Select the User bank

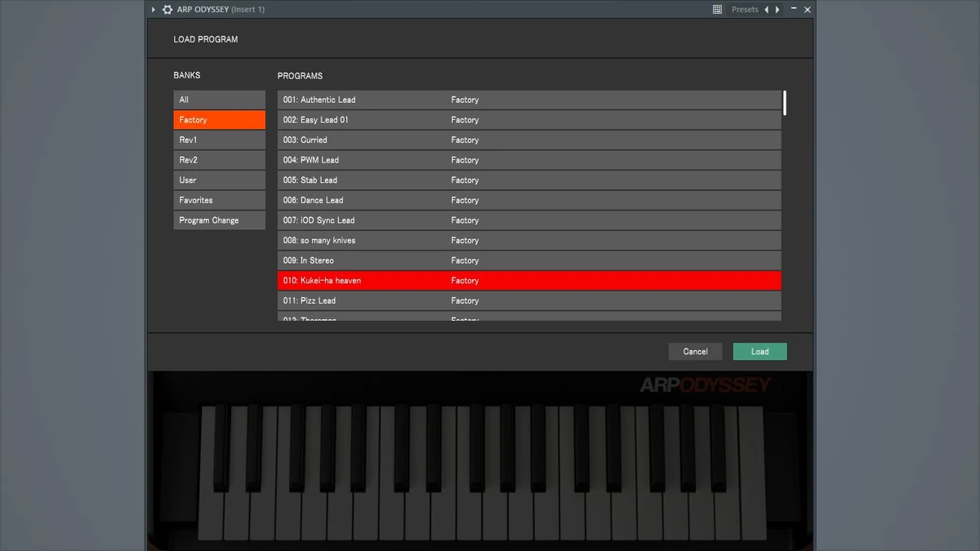point(220,180)
